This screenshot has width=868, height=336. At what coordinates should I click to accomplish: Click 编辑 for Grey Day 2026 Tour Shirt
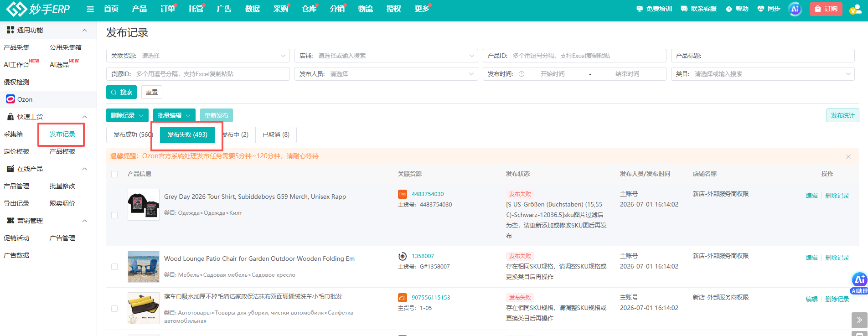(x=812, y=196)
